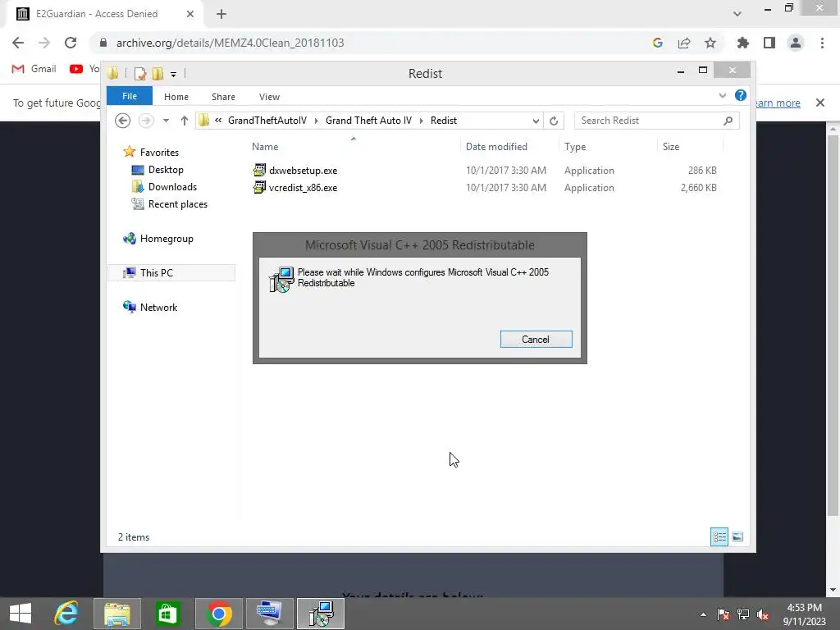Screen dimensions: 840x630
Task: Reload the Chrome page
Action: pos(71,43)
